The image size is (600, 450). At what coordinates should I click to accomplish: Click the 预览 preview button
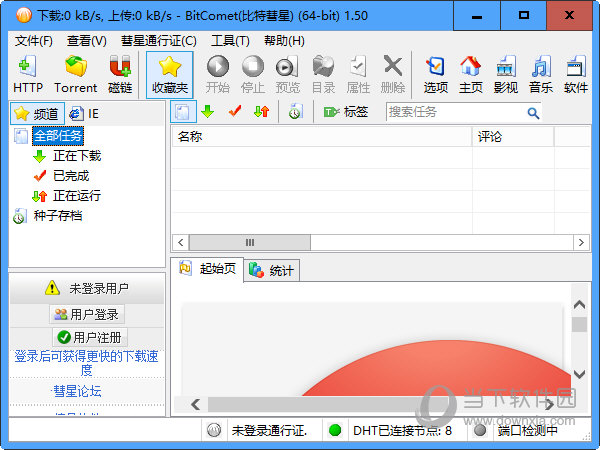pos(287,75)
